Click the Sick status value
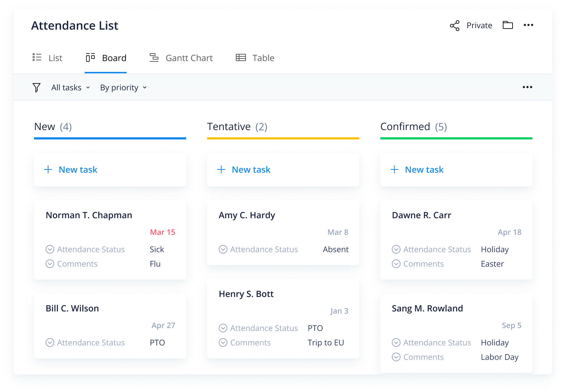 click(x=157, y=250)
